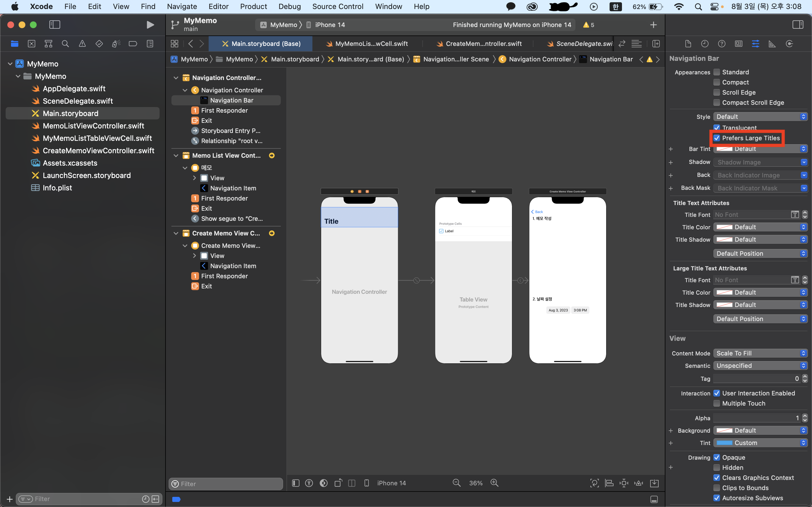Open the Find navigator magnifier icon

pyautogui.click(x=65, y=44)
